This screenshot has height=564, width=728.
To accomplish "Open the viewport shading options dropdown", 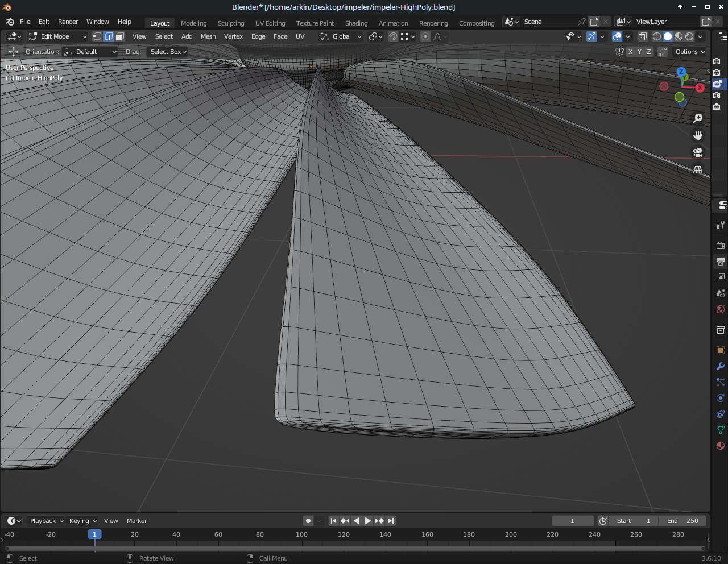I will (x=701, y=36).
